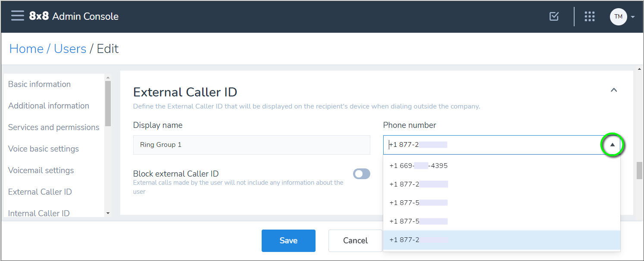644x261 pixels.
Task: Open the application grid launcher
Action: (x=589, y=16)
